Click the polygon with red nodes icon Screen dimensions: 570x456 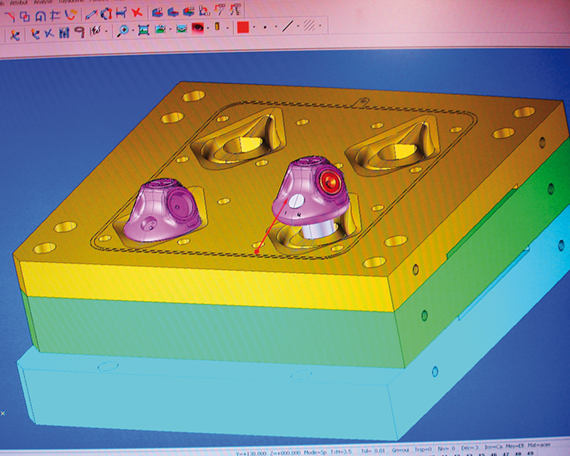[106, 14]
